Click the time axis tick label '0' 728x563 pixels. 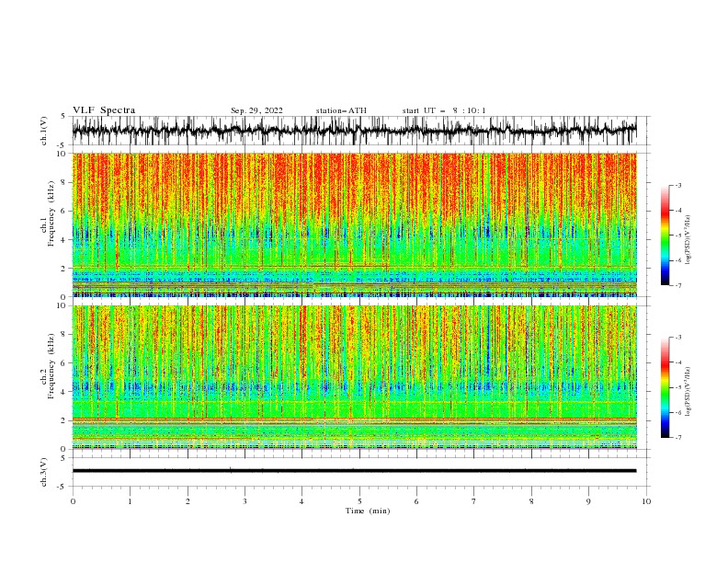pos(73,501)
